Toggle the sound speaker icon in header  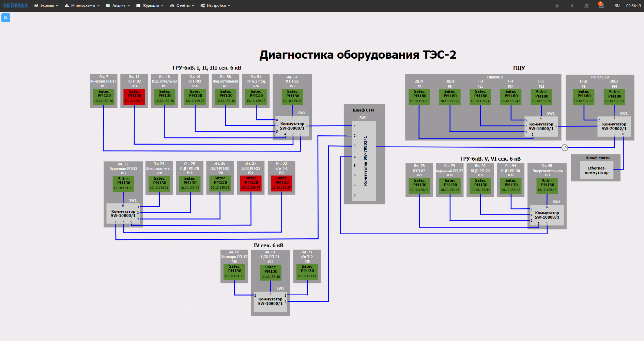pyautogui.click(x=572, y=6)
